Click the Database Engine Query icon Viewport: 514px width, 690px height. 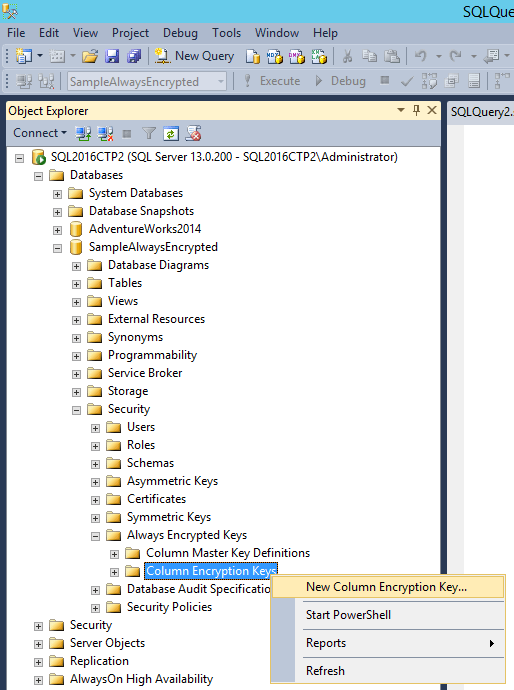pyautogui.click(x=253, y=56)
